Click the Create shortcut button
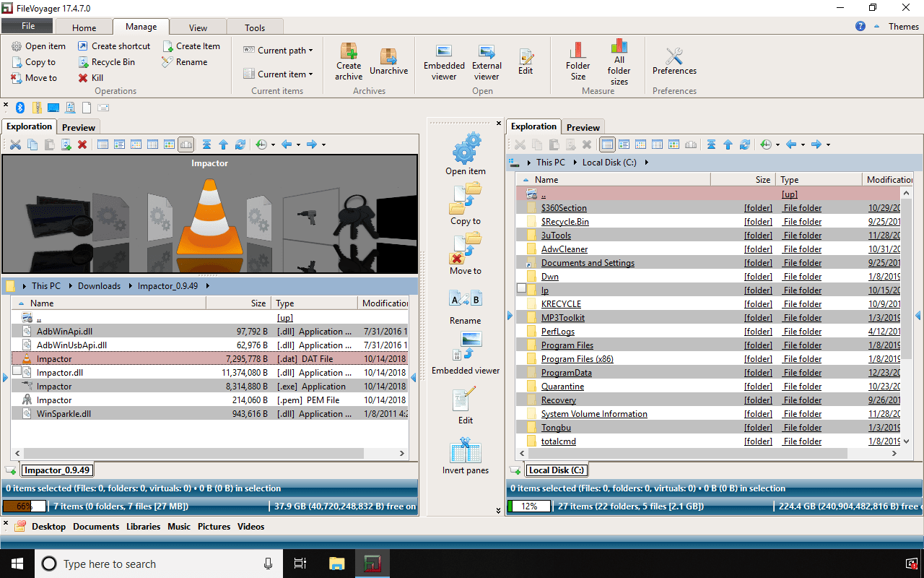The image size is (924, 578). tap(114, 46)
